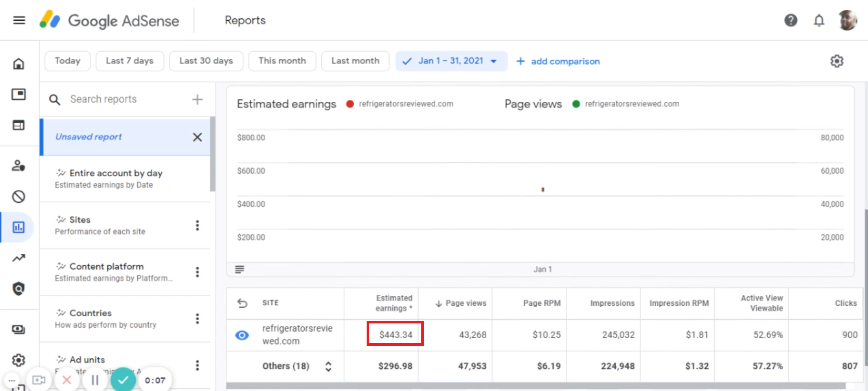Open the account profile avatar
Viewport: 868px width, 391px height.
point(848,20)
